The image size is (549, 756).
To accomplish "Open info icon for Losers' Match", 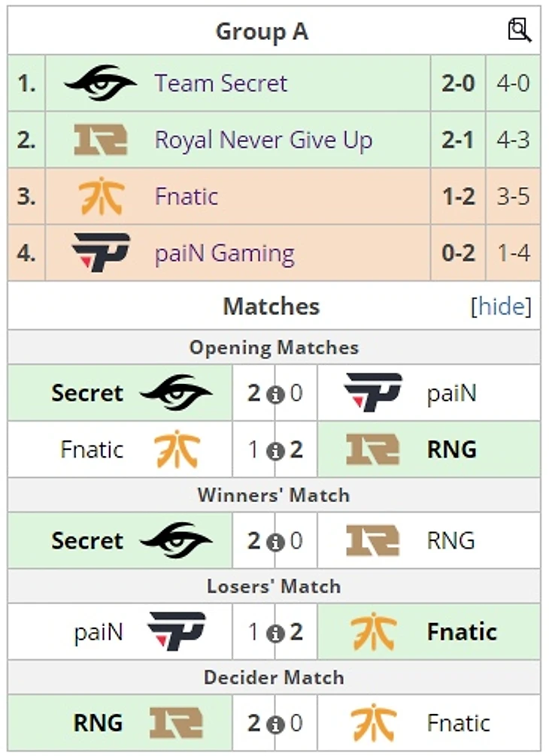I will pos(275,633).
